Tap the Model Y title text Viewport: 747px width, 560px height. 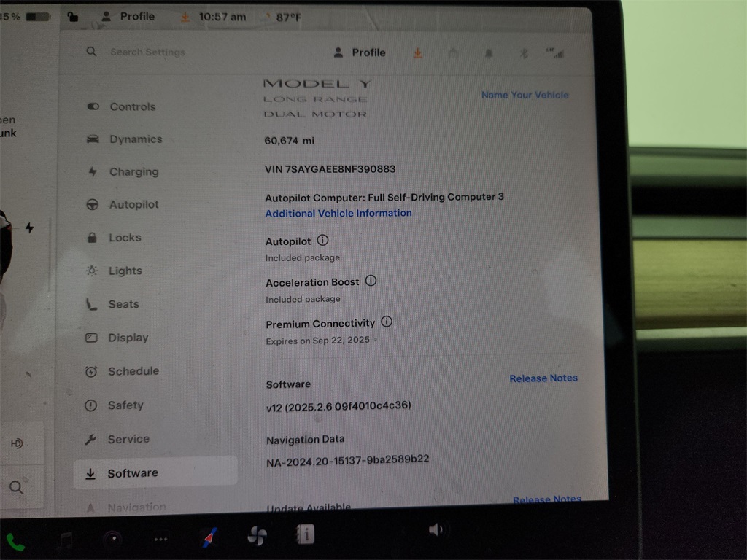coord(317,84)
